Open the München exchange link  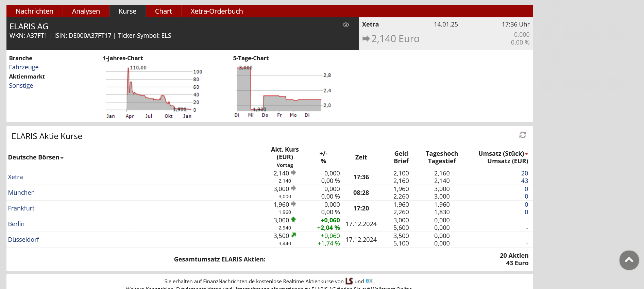[21, 193]
